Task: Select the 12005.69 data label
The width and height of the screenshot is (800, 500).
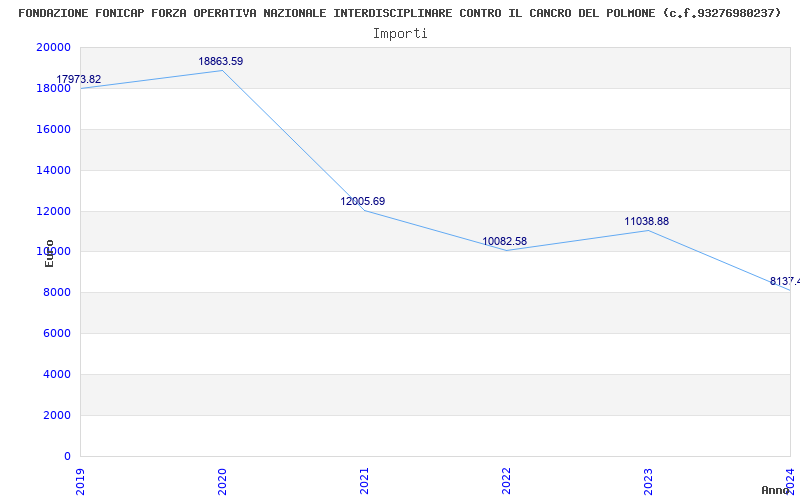Action: (x=363, y=202)
